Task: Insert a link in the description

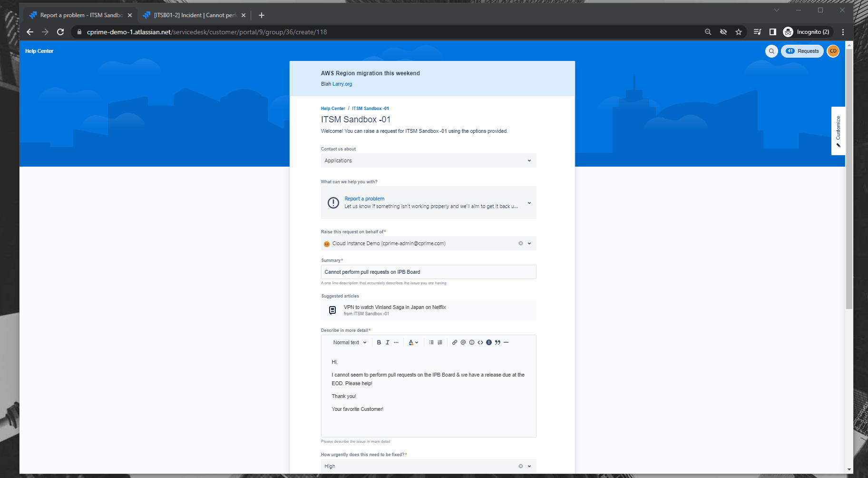Action: point(455,342)
